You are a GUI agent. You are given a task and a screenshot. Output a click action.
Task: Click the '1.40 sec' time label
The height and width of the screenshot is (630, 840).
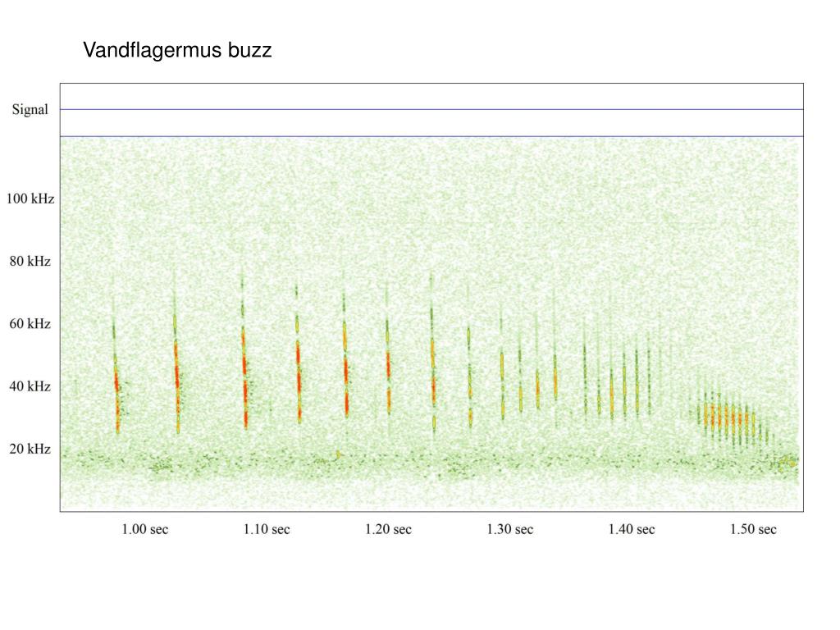[x=632, y=529]
